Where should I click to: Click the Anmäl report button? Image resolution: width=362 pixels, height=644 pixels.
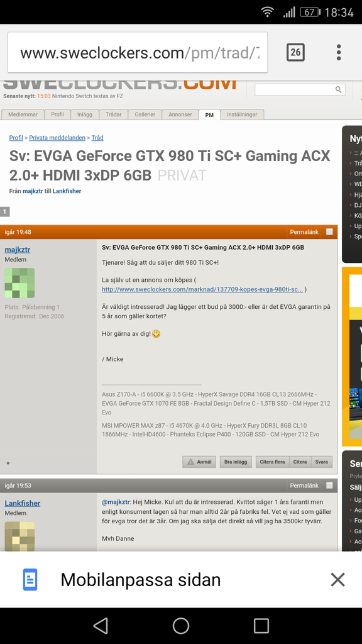pos(199,462)
